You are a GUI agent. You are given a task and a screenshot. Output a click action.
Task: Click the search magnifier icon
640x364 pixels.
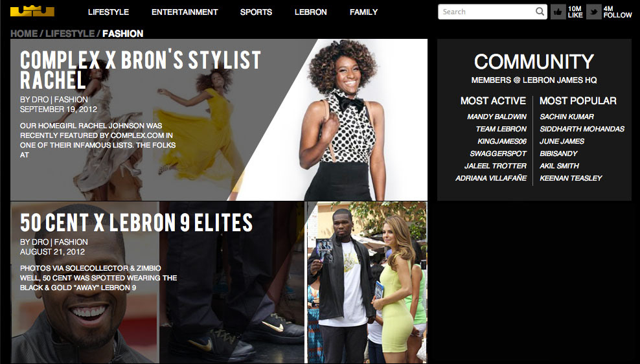540,12
